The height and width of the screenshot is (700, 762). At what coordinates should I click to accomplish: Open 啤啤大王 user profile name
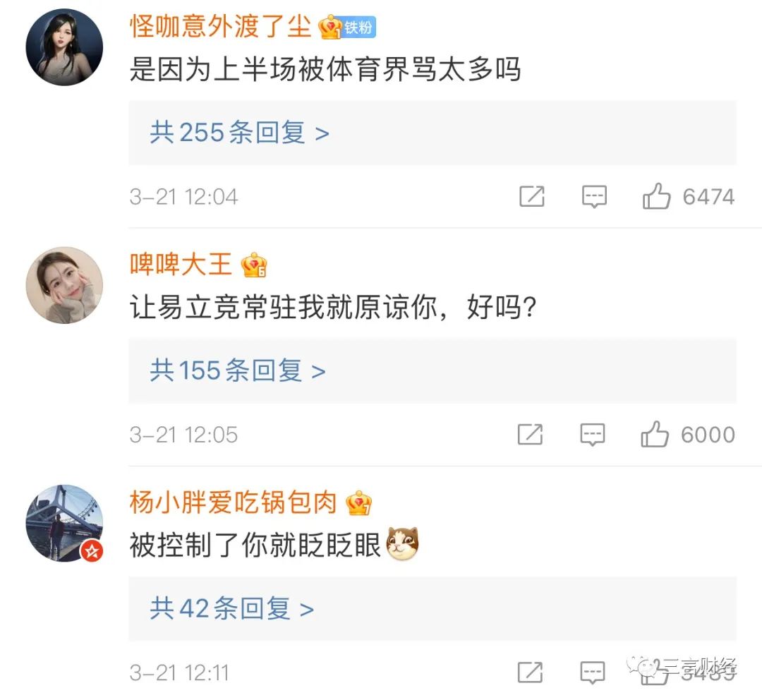click(x=181, y=264)
